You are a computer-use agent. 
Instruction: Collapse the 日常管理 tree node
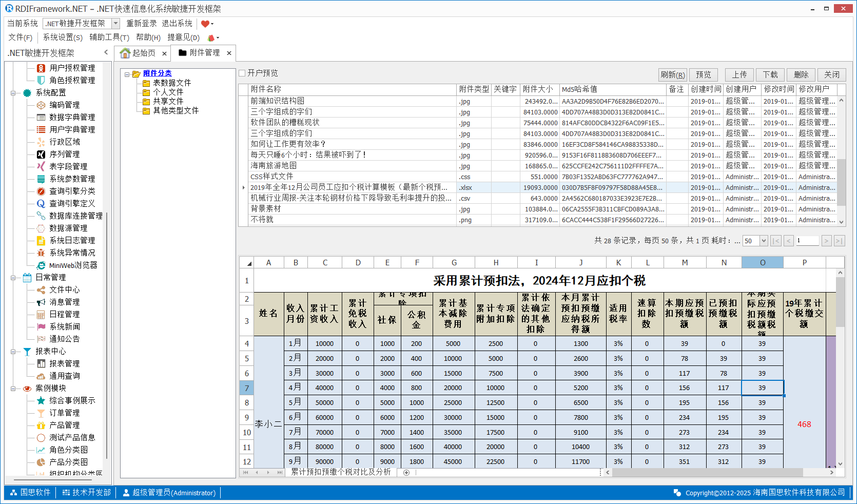[13, 278]
